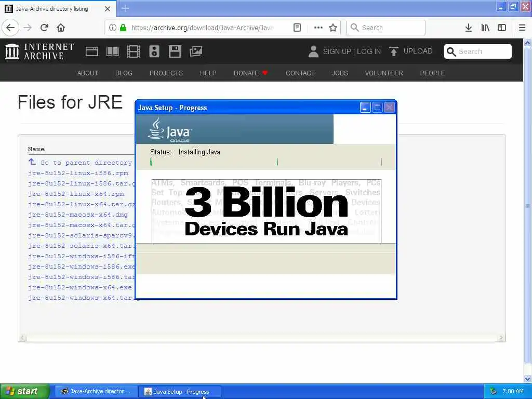Open the BLOG menu item
The width and height of the screenshot is (532, 399).
(x=124, y=73)
